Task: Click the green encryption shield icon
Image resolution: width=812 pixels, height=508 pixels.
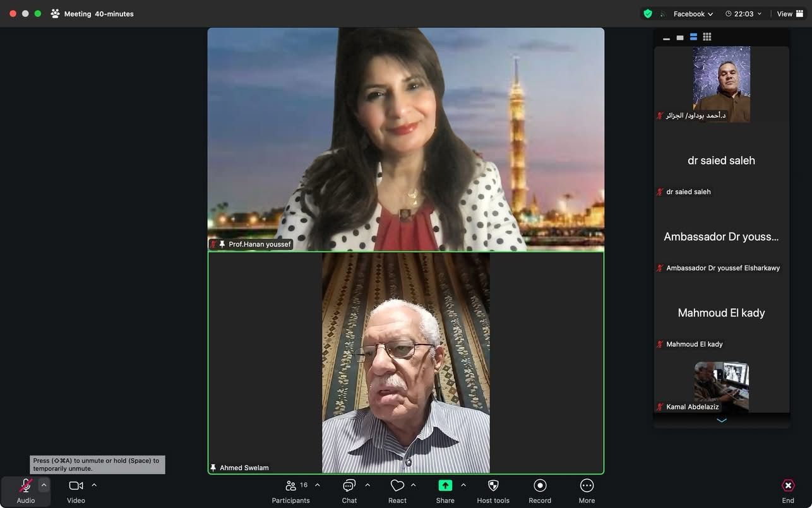Action: point(648,14)
